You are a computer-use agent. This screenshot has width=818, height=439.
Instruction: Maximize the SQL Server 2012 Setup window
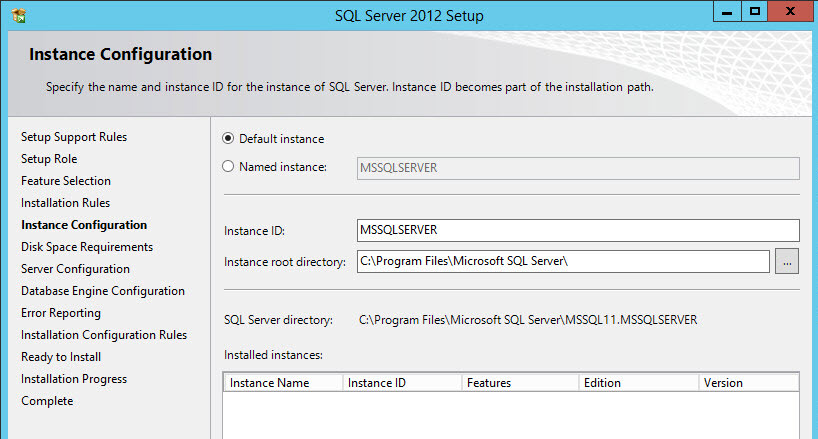tap(756, 12)
